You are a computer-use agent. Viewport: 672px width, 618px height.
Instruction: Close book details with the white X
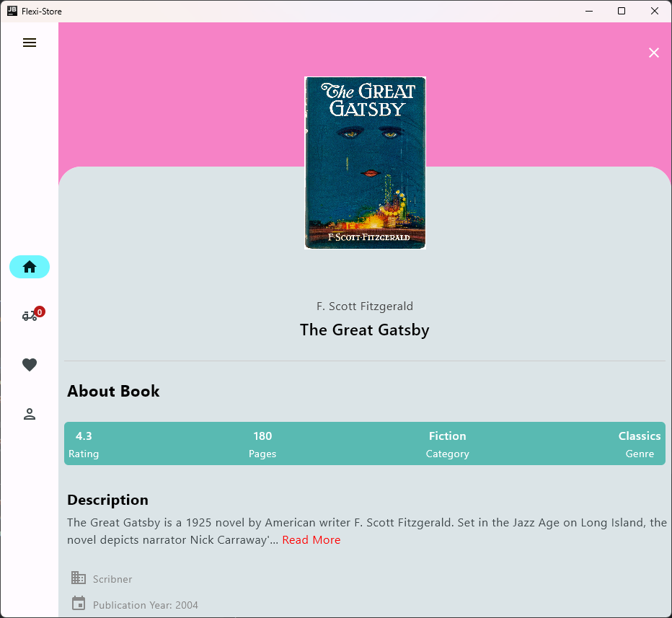click(x=654, y=53)
